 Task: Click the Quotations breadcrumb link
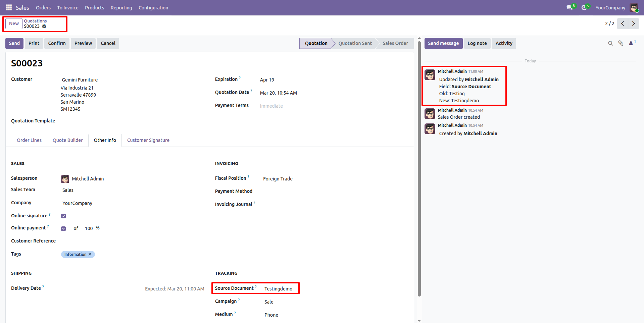point(35,21)
